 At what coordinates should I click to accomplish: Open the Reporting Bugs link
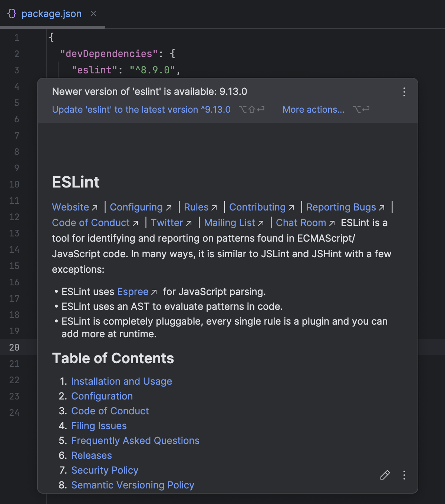[341, 207]
